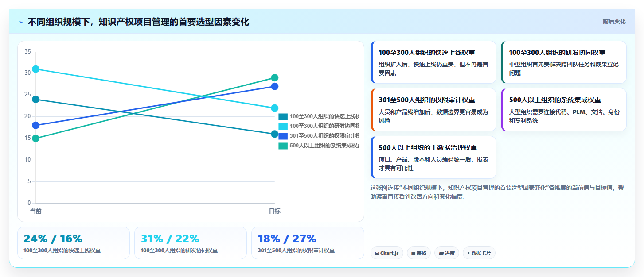
Task: Click the 表格 tag
Action: (x=418, y=253)
